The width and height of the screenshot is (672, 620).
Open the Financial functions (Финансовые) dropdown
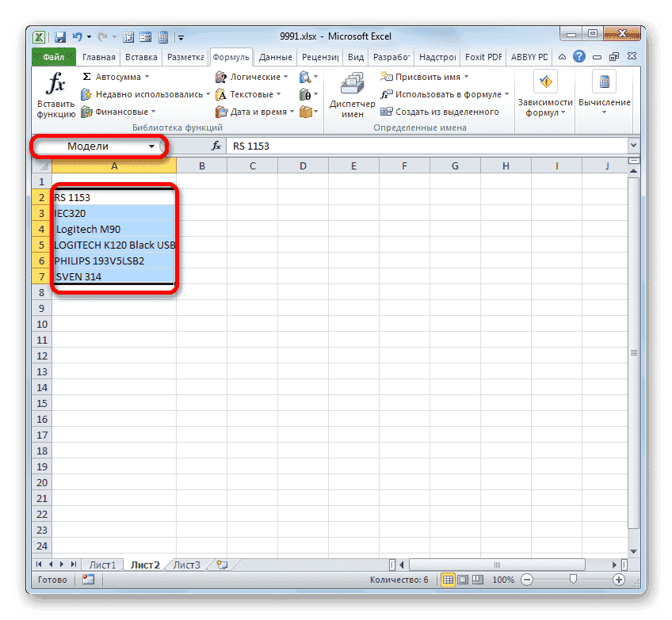point(119,111)
